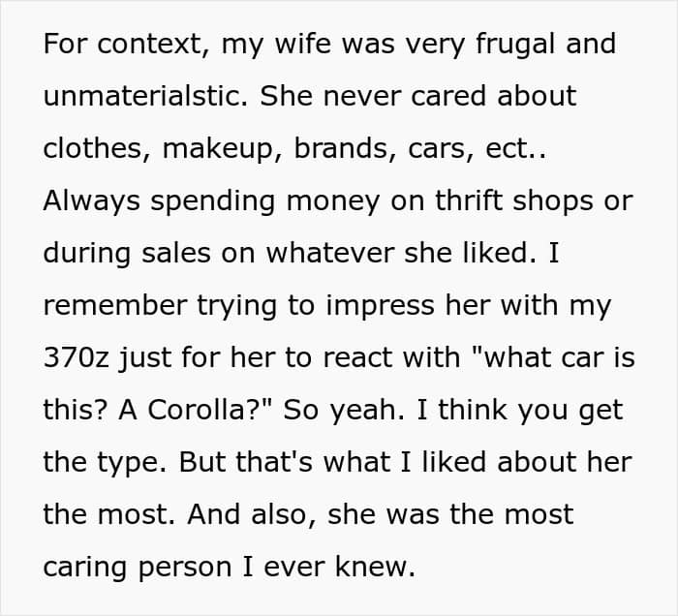Select the misspelled word "unmaterialstic"
The height and width of the screenshot is (616, 678).
pos(145,96)
